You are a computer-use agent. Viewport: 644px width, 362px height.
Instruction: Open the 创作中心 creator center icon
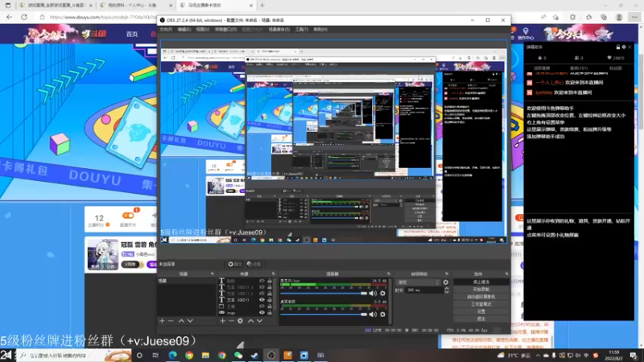[526, 34]
